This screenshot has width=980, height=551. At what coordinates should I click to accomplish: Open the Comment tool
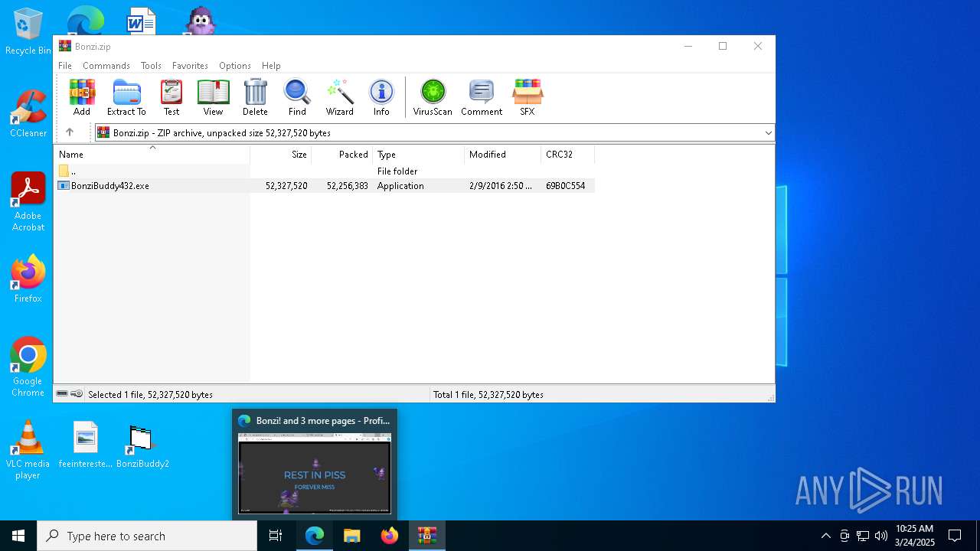[x=482, y=97]
